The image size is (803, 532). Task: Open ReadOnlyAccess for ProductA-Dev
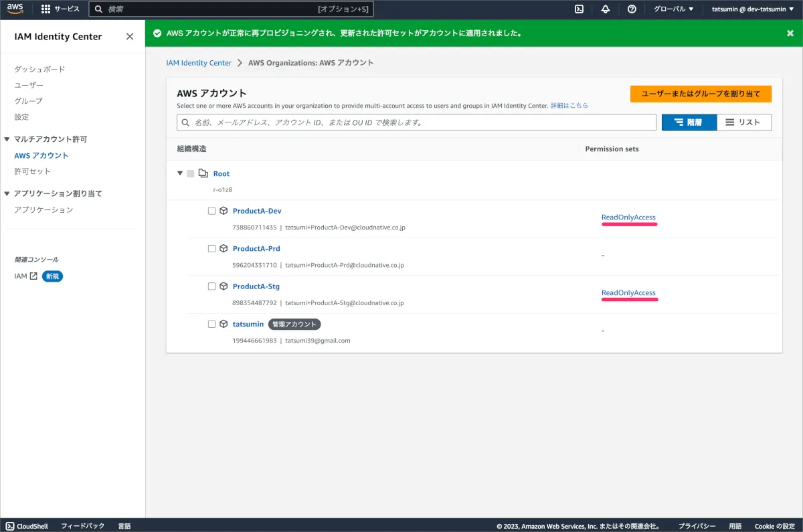click(628, 217)
